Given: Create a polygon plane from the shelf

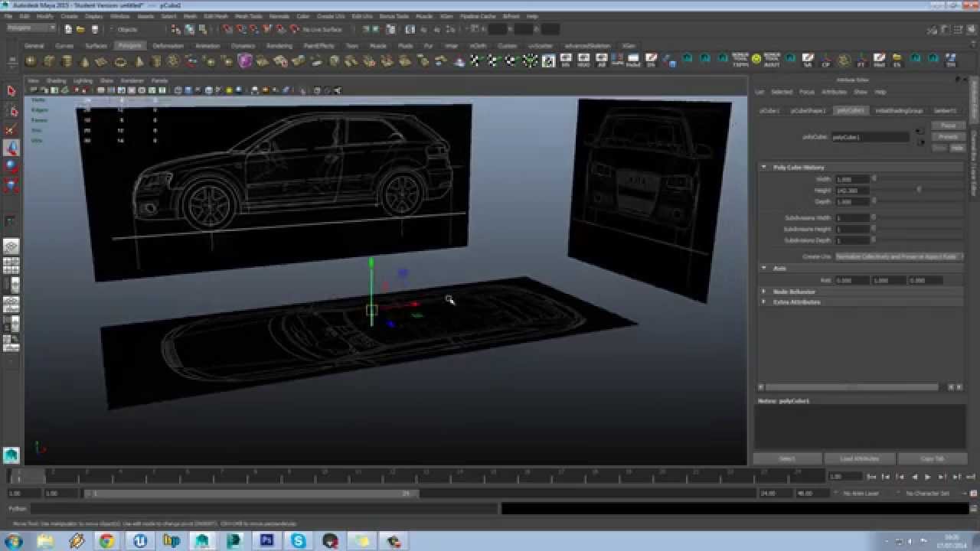Looking at the screenshot, I should point(103,60).
